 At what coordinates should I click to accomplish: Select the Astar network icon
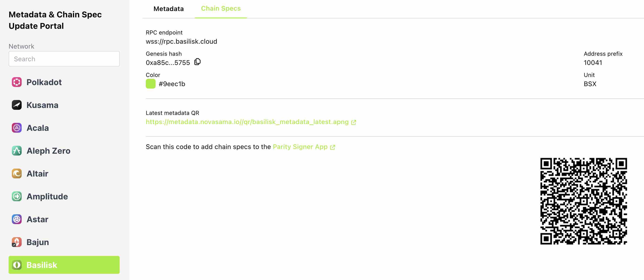pos(17,219)
